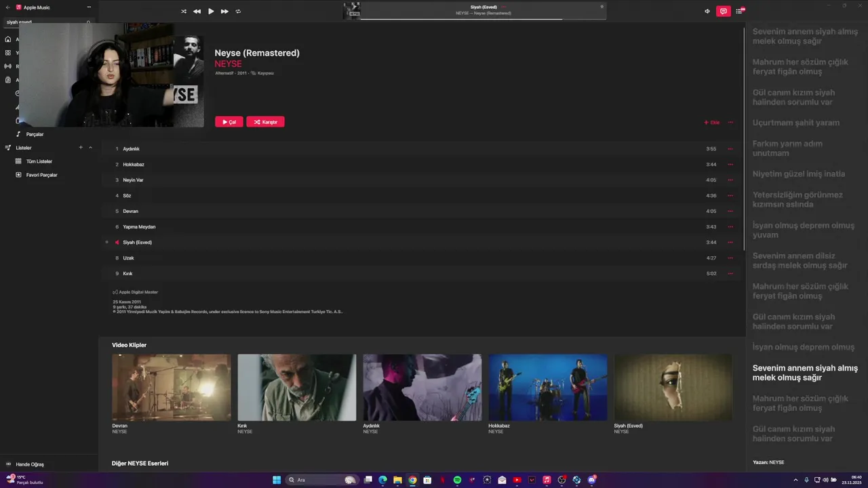This screenshot has width=868, height=488.
Task: Open options for the Hokkabaz track row
Action: click(x=730, y=164)
